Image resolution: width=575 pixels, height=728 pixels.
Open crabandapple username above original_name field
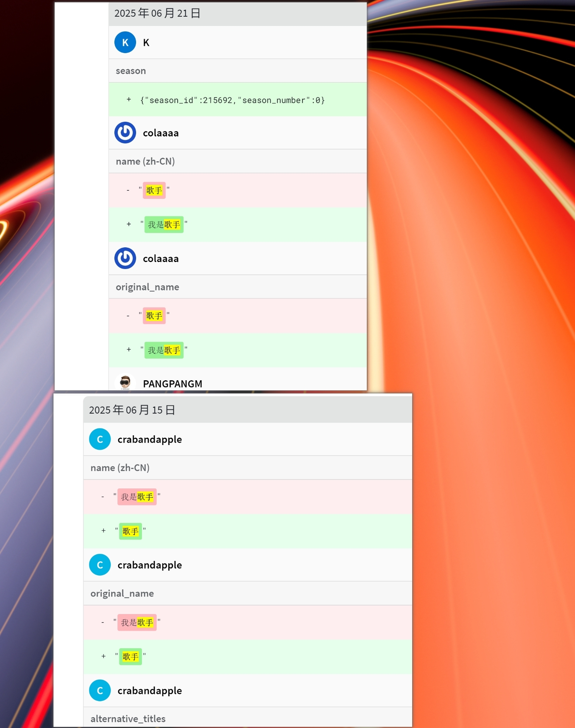(150, 565)
